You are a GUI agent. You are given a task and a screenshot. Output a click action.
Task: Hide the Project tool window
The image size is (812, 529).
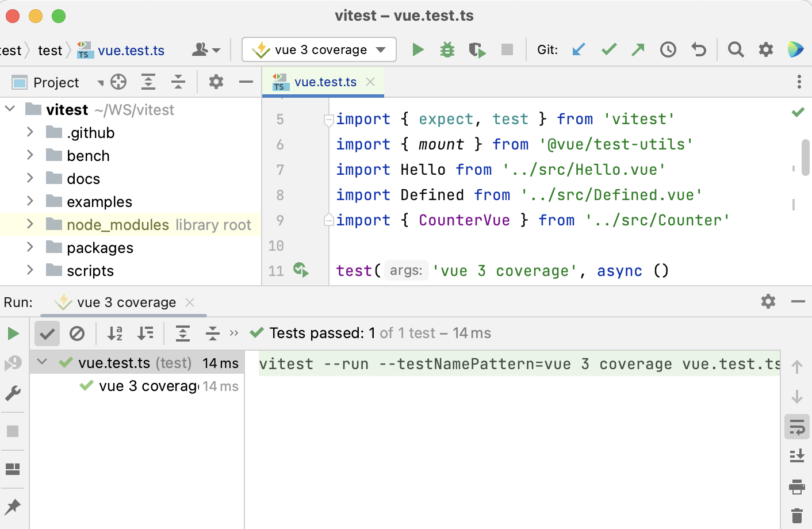pos(246,82)
